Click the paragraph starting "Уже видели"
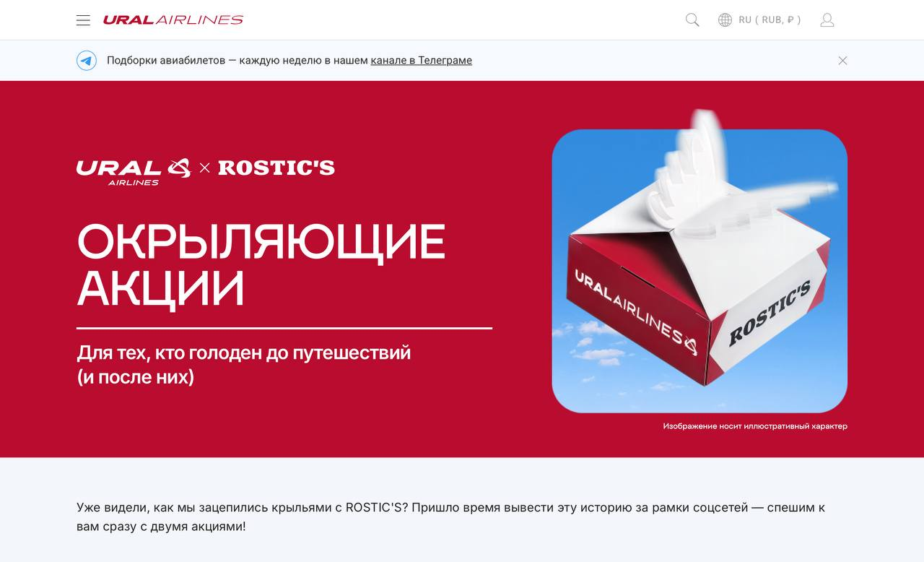Image resolution: width=924 pixels, height=562 pixels. (x=450, y=517)
